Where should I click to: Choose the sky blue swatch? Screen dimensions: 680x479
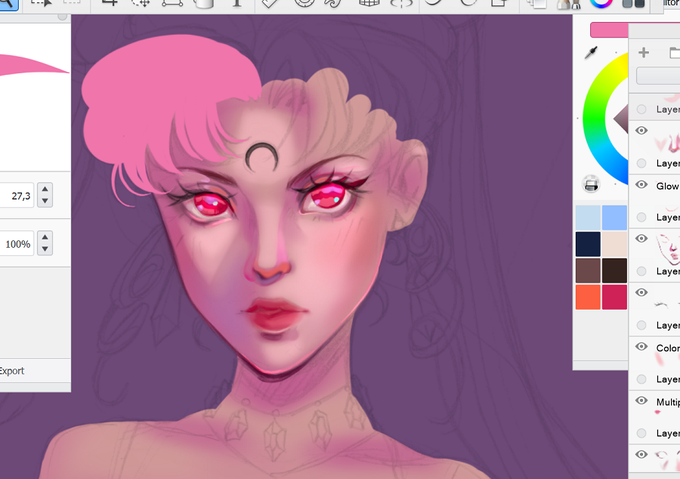pos(614,218)
